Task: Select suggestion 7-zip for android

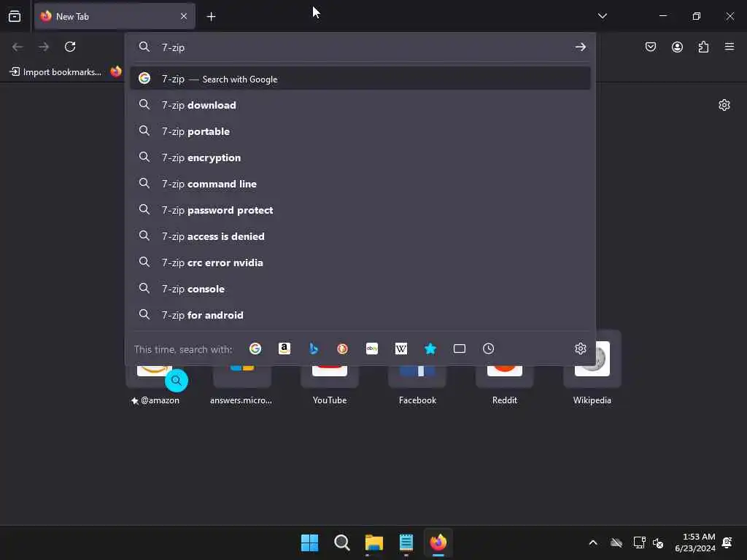Action: coord(360,314)
